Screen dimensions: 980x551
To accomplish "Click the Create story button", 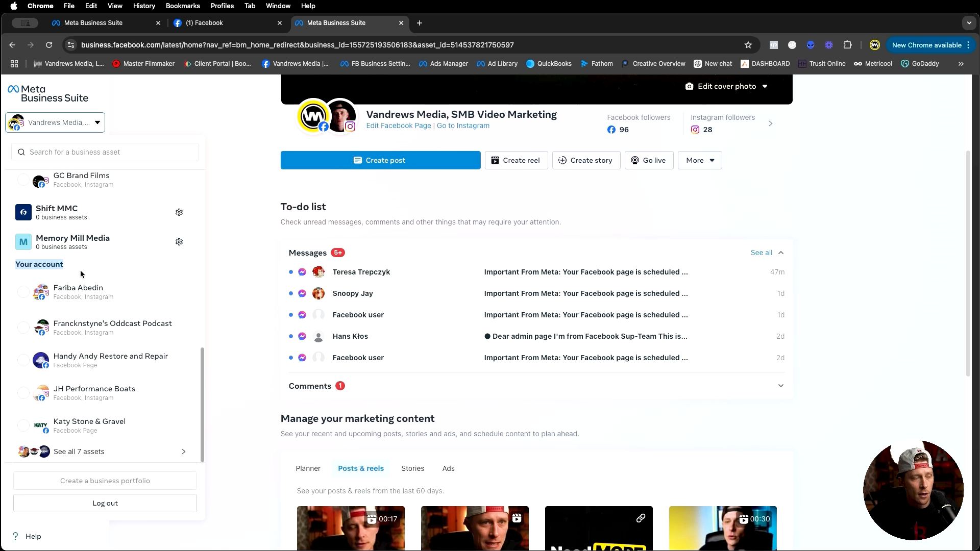I will 586,160.
